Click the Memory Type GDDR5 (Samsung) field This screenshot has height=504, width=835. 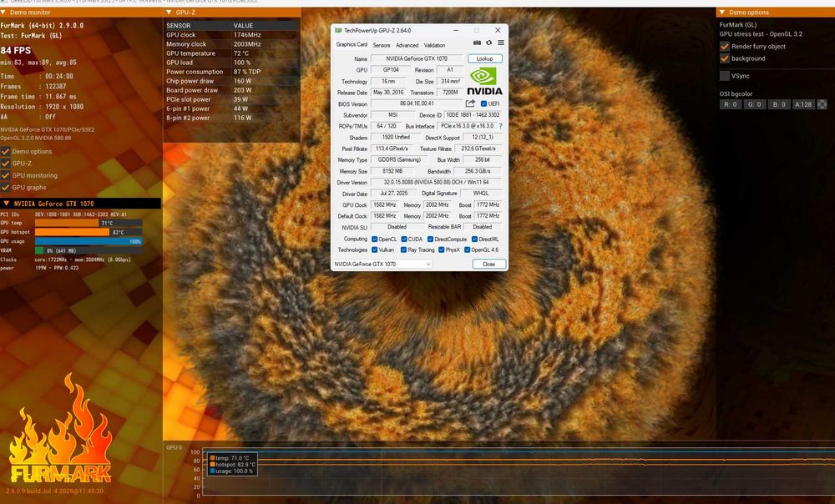399,159
